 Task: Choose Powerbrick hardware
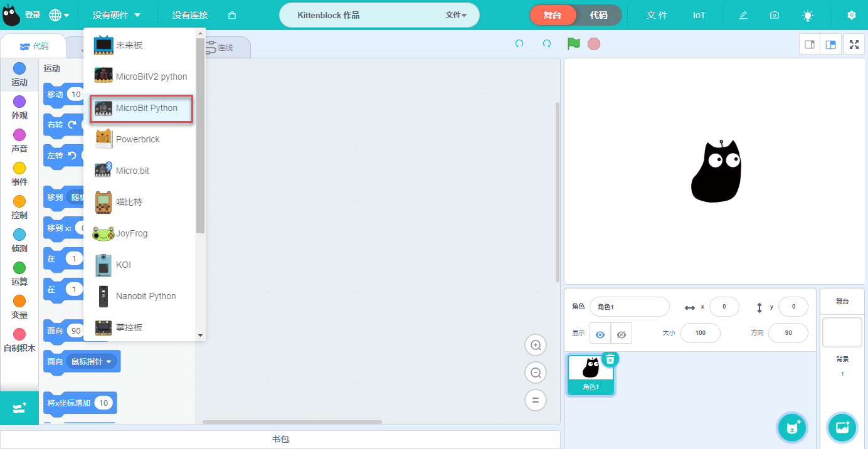(140, 139)
